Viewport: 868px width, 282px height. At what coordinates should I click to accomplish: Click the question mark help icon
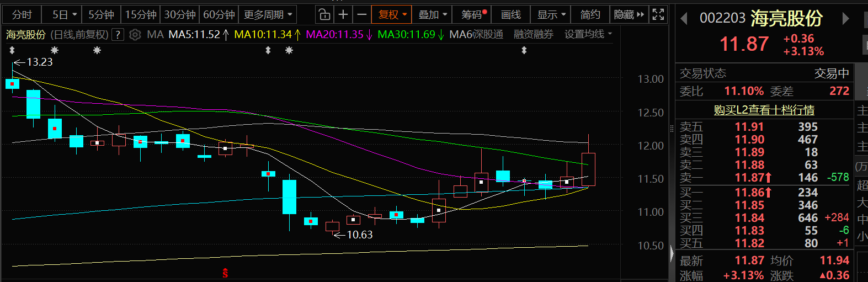(x=117, y=35)
